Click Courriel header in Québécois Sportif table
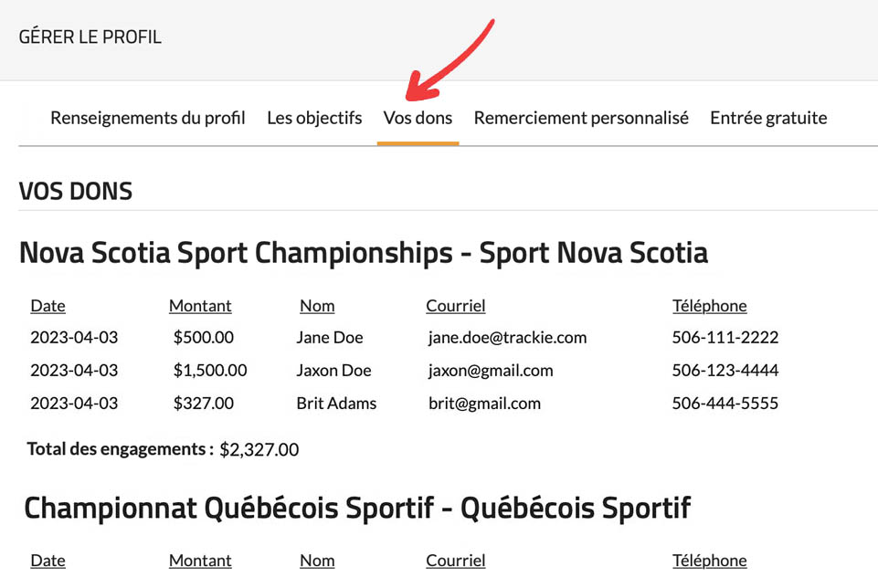 point(455,561)
